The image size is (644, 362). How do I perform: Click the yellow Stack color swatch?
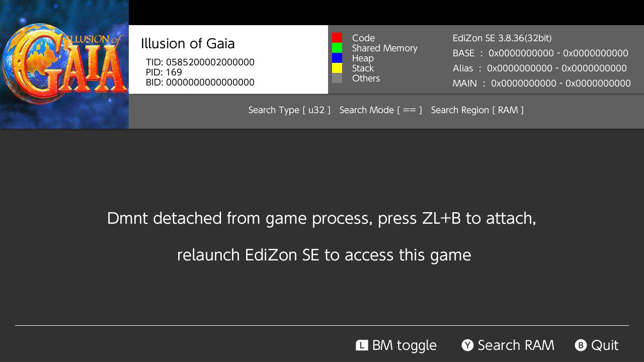point(337,68)
